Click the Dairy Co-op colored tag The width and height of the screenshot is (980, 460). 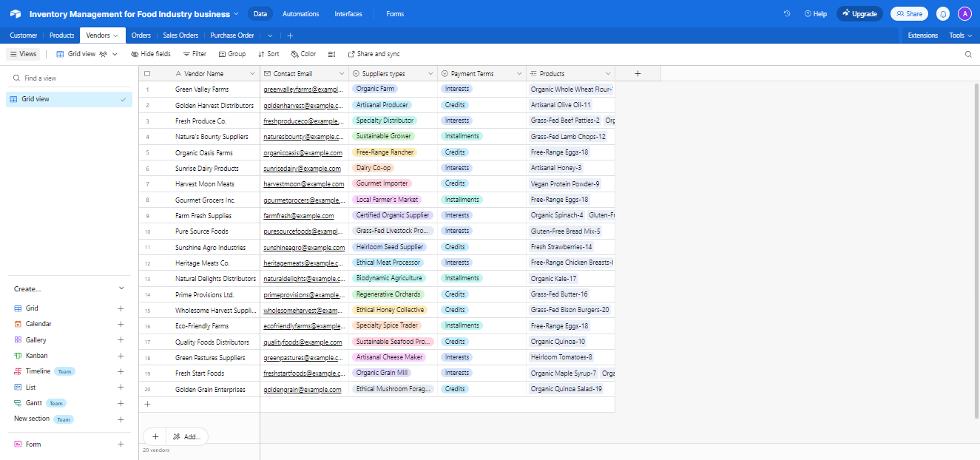(374, 168)
